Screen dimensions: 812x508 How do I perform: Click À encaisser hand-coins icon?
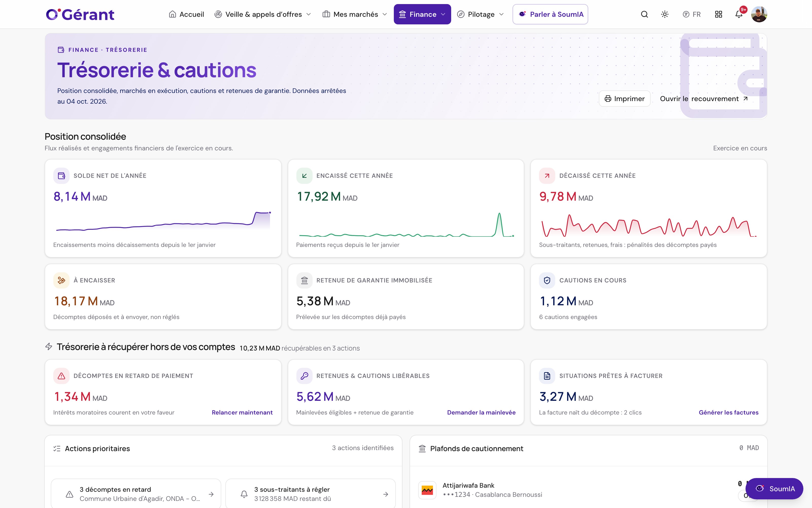pos(61,280)
